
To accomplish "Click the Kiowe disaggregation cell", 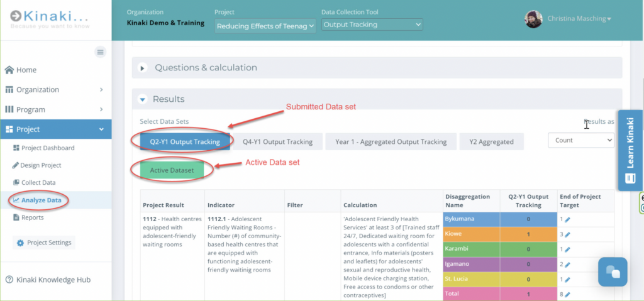I will [x=472, y=234].
